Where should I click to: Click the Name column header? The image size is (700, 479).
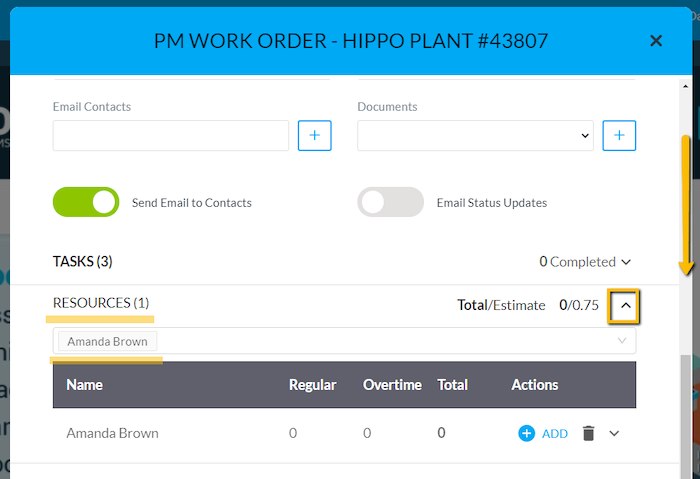click(85, 385)
